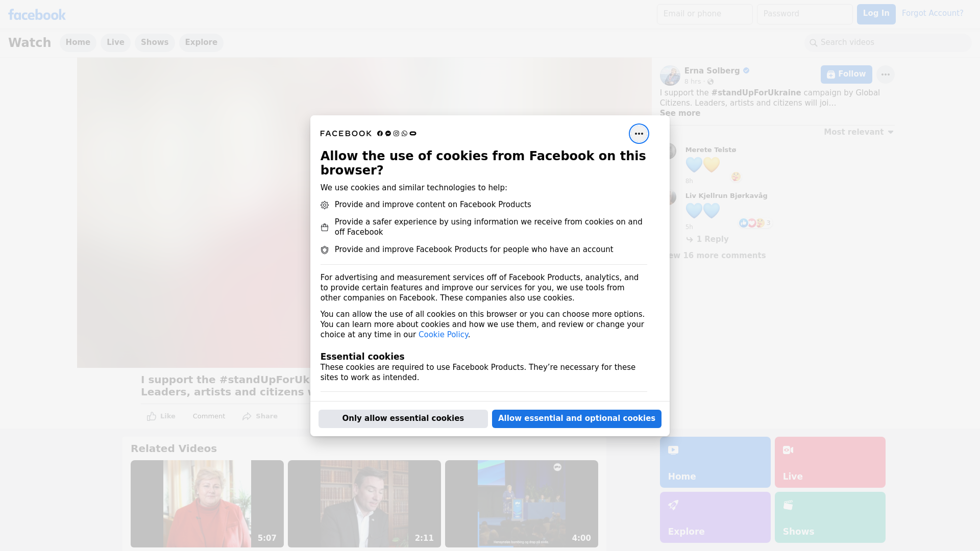Open #standUpForUkraine hashtag link

[756, 93]
